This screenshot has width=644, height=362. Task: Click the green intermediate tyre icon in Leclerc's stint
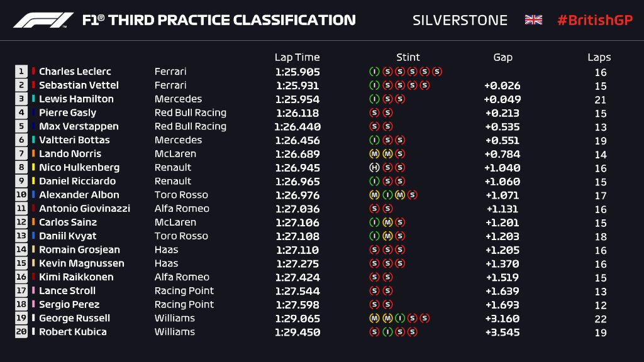(x=374, y=72)
